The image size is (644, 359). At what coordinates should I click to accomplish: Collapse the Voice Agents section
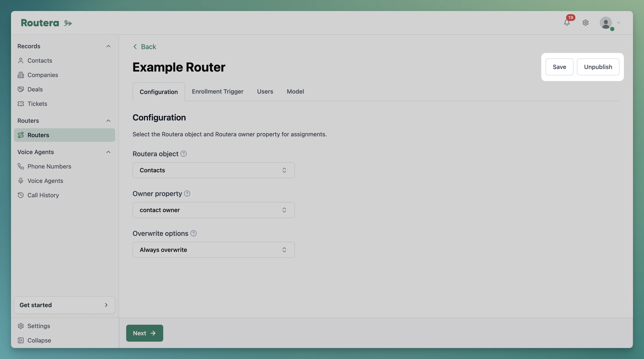point(108,152)
